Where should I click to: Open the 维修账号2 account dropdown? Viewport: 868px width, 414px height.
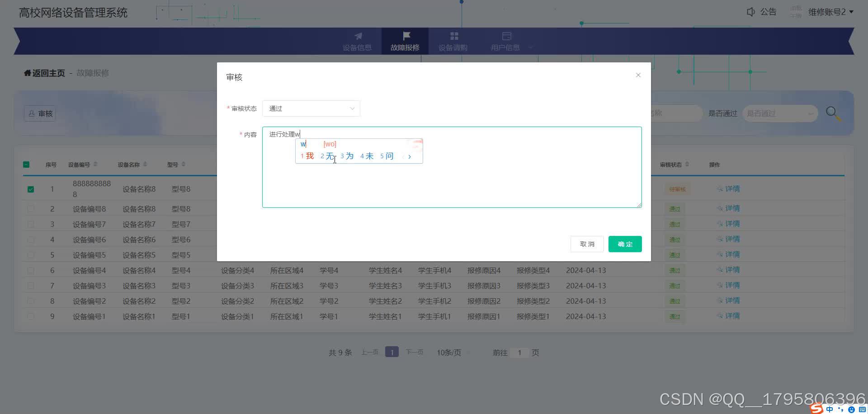tap(831, 12)
